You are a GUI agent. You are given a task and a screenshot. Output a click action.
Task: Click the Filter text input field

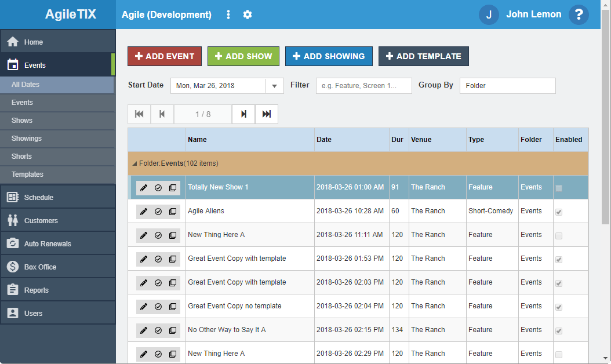[x=363, y=86]
